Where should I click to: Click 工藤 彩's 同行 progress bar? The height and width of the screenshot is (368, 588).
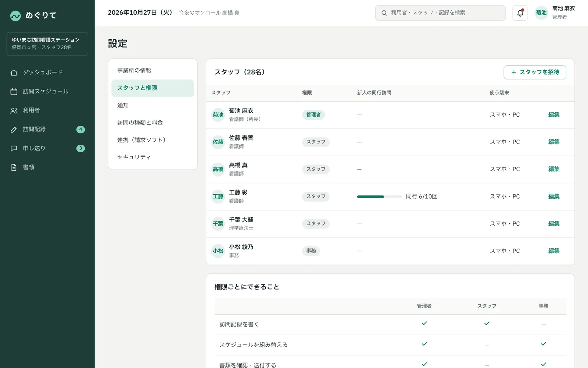click(x=379, y=197)
